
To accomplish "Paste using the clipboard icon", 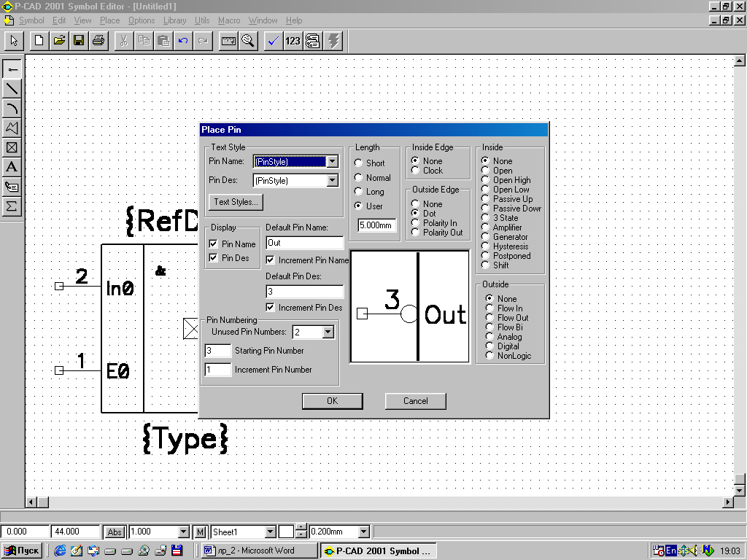I will pos(163,41).
